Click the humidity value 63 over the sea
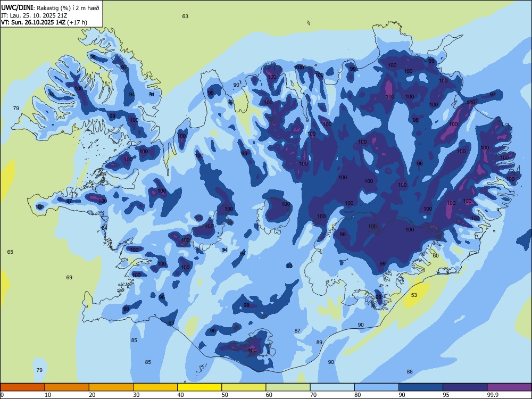The height and width of the screenshot is (399, 532). point(185,16)
